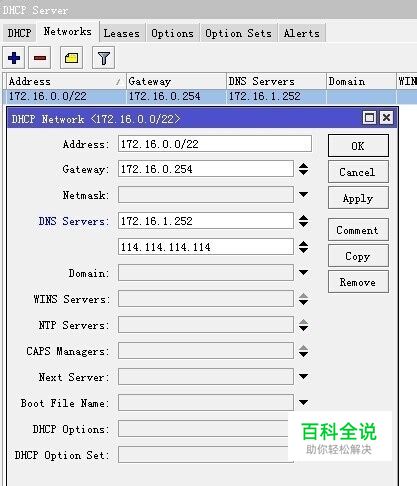Expand the Domain field arrow
417x486 pixels.
click(x=303, y=272)
